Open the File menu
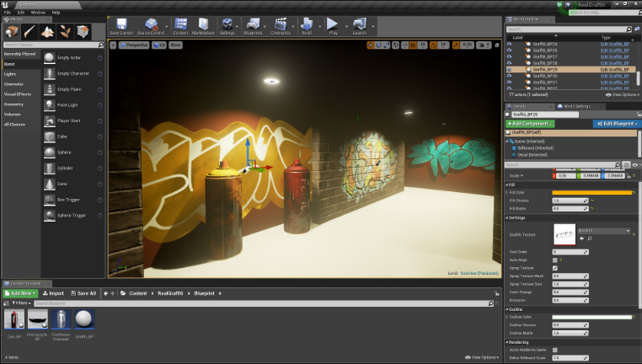The image size is (642, 364). (x=8, y=13)
